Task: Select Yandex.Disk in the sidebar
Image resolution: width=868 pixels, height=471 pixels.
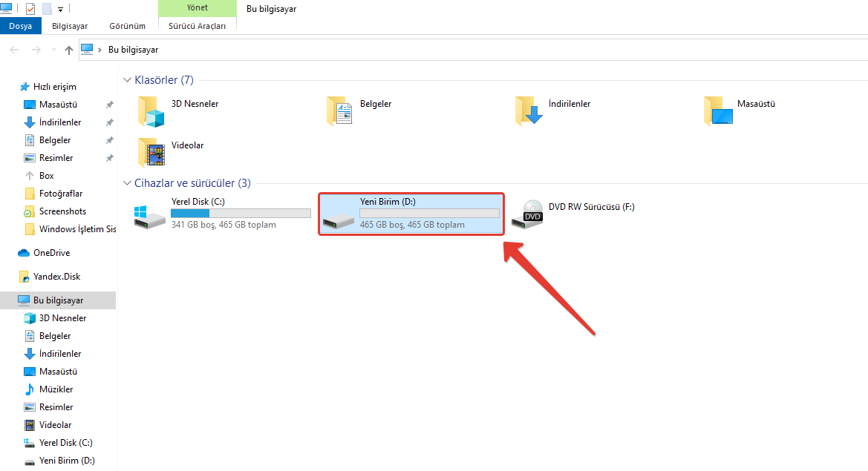Action: [56, 277]
